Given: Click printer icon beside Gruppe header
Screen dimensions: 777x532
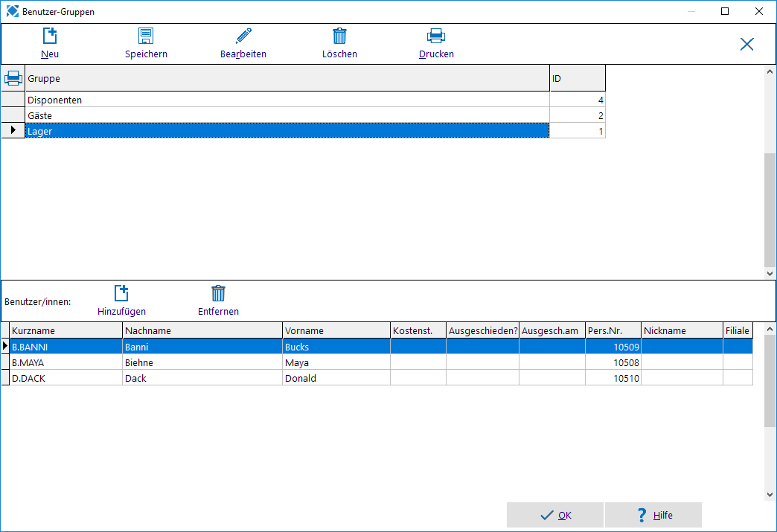Looking at the screenshot, I should tap(13, 78).
